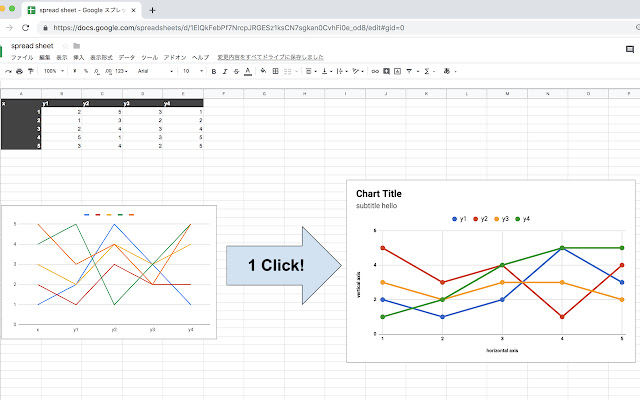The width and height of the screenshot is (640, 400).
Task: Toggle bold formatting
Action: [213, 71]
